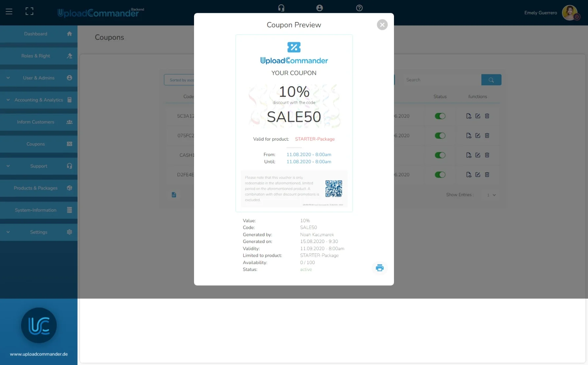Screen dimensions: 588x365
Task: Click the round UC logo in sidebar footer
Action: point(39,326)
